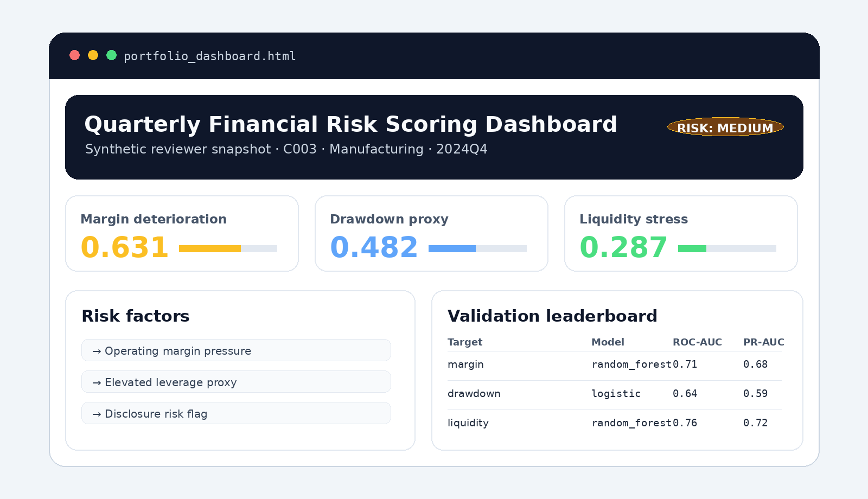The image size is (868, 499).
Task: Click the yellow margin deterioration progress bar
Action: coord(228,249)
